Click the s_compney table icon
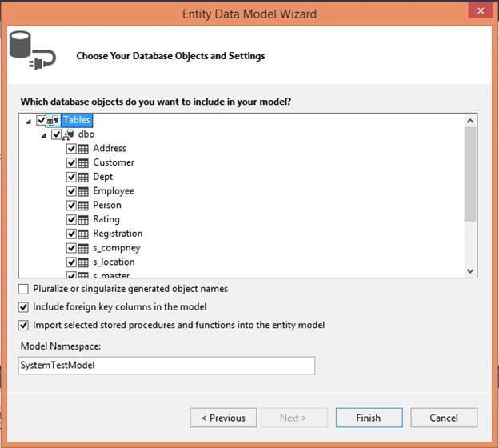This screenshot has width=499, height=448. [x=83, y=248]
